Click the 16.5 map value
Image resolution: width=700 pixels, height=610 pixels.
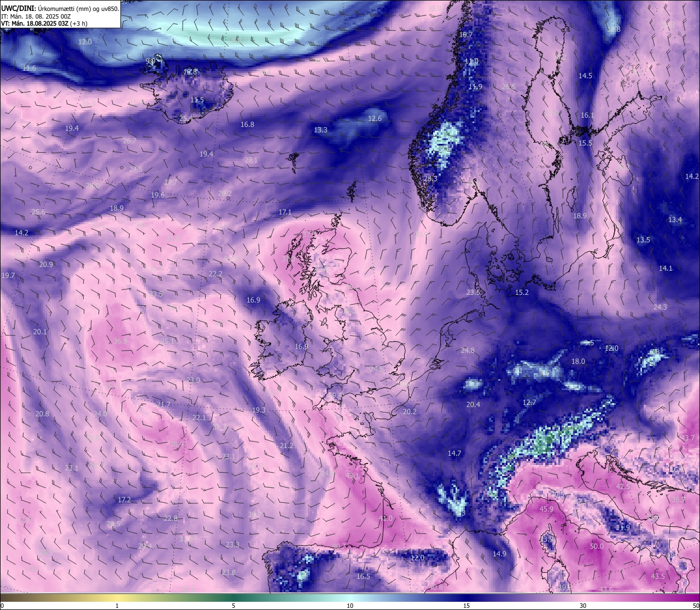(363, 577)
